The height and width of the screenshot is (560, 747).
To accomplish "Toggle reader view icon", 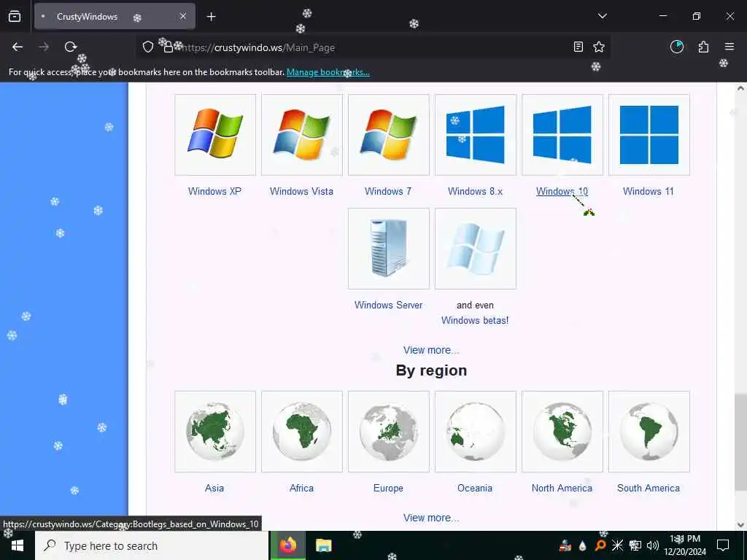I will pyautogui.click(x=578, y=47).
